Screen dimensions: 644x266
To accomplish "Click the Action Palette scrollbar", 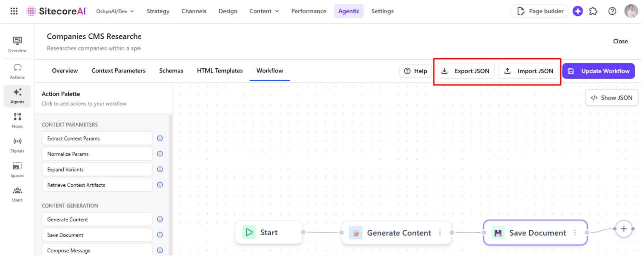I will coord(171,185).
